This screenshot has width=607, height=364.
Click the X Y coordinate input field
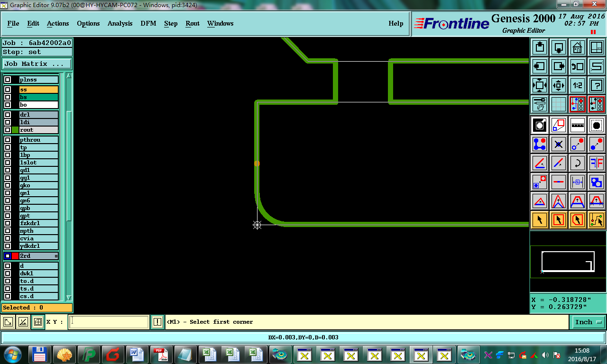pyautogui.click(x=109, y=322)
